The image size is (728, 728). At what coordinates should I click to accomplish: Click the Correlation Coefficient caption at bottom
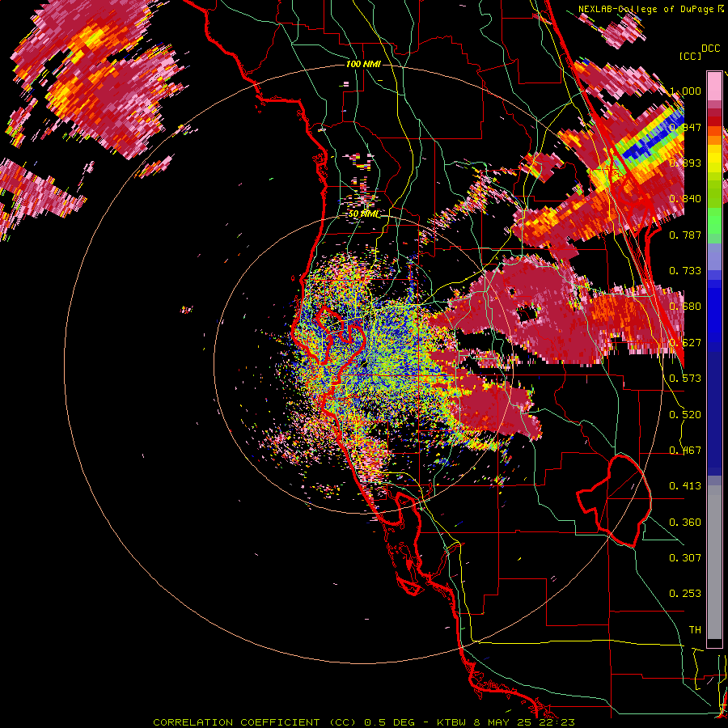pyautogui.click(x=364, y=722)
